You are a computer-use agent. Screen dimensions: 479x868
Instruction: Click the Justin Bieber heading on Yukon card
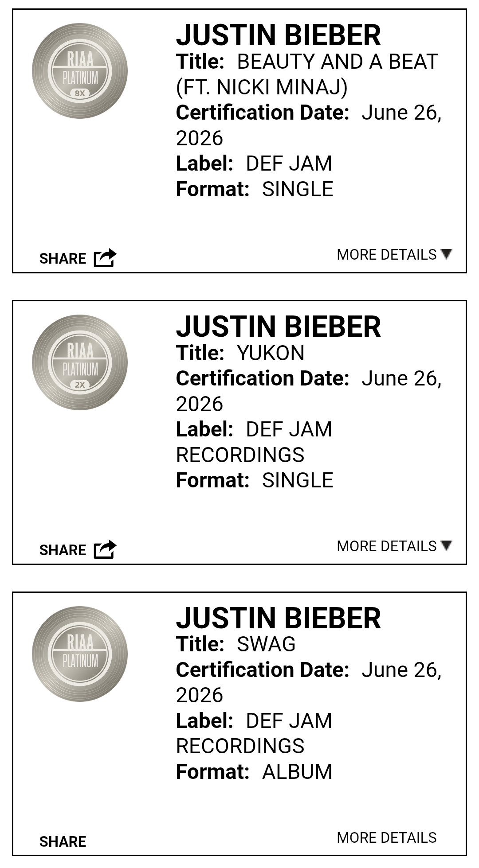[x=279, y=327]
